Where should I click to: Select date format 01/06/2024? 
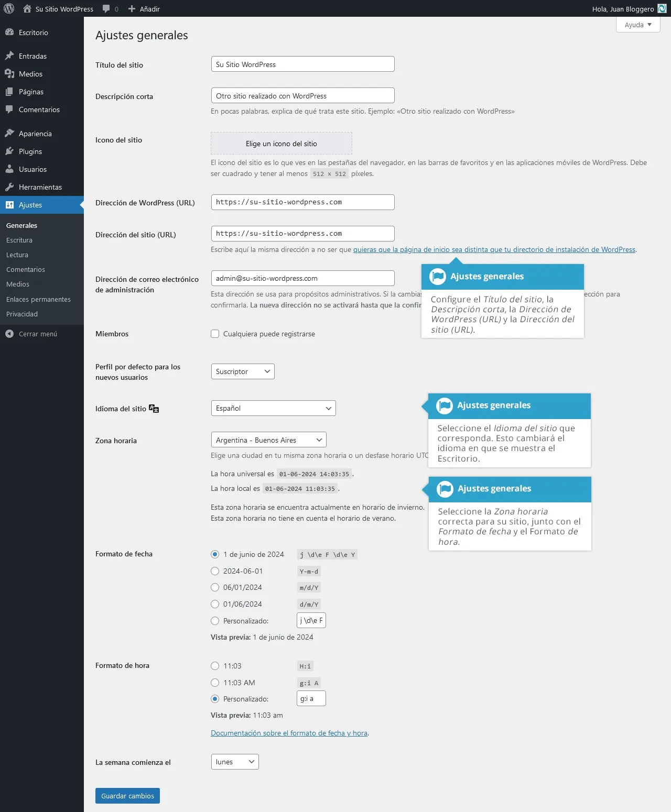pos(215,604)
